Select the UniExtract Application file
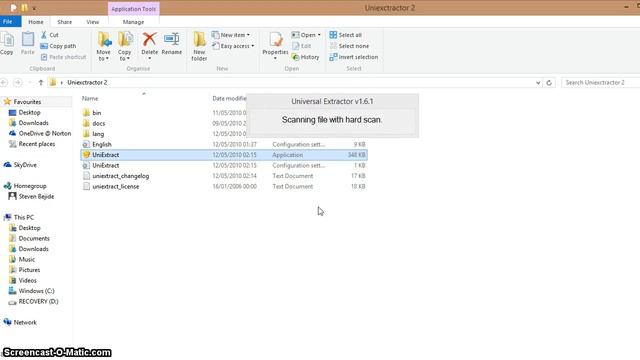 [x=224, y=155]
